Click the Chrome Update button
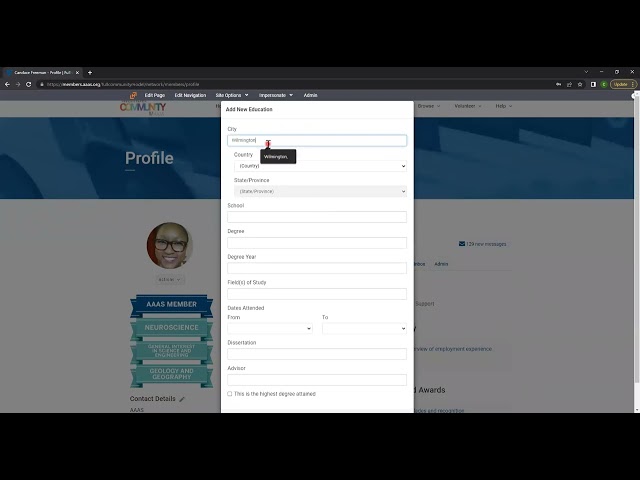This screenshot has height=480, width=640. coord(621,84)
